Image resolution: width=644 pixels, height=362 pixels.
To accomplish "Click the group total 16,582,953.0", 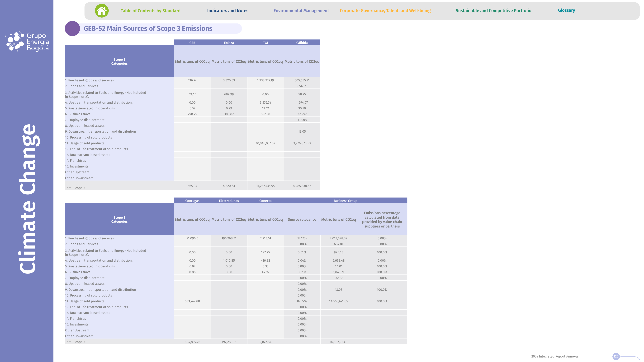I will 338,342.
